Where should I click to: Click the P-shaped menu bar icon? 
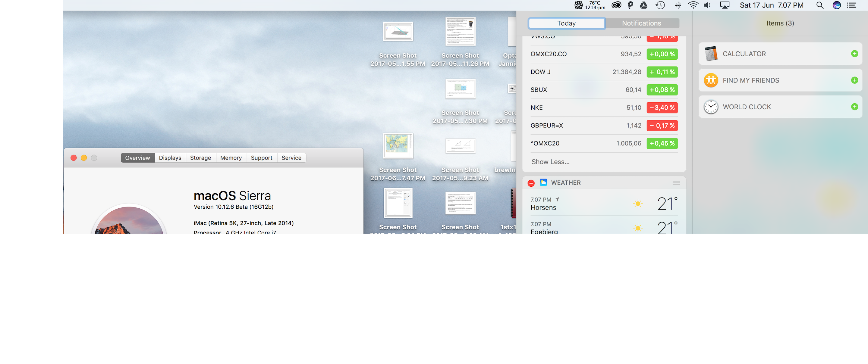pos(631,5)
